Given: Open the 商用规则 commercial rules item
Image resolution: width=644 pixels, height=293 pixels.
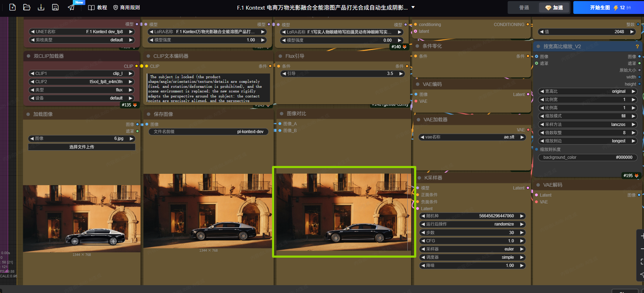Looking at the screenshot, I should tap(126, 7).
